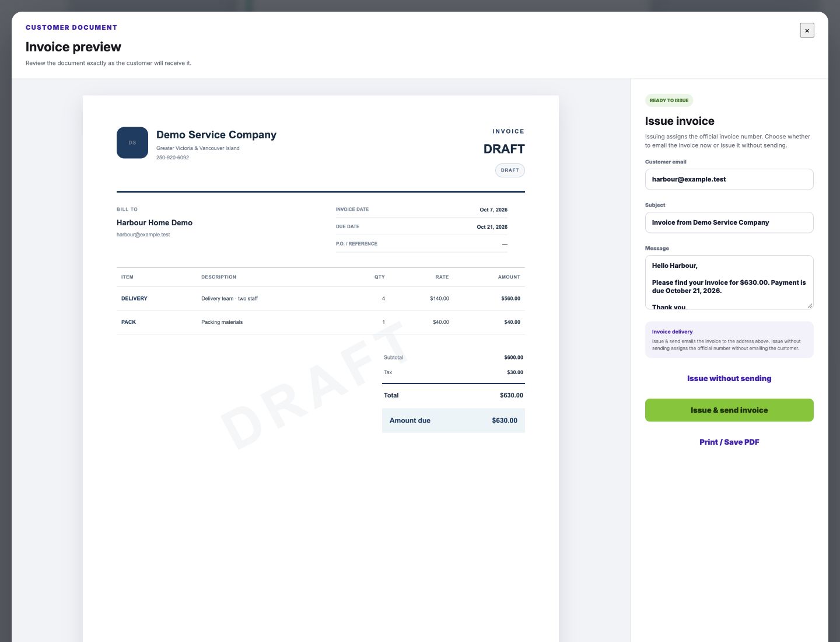Select the PACK item row
840x642 pixels.
tap(321, 322)
